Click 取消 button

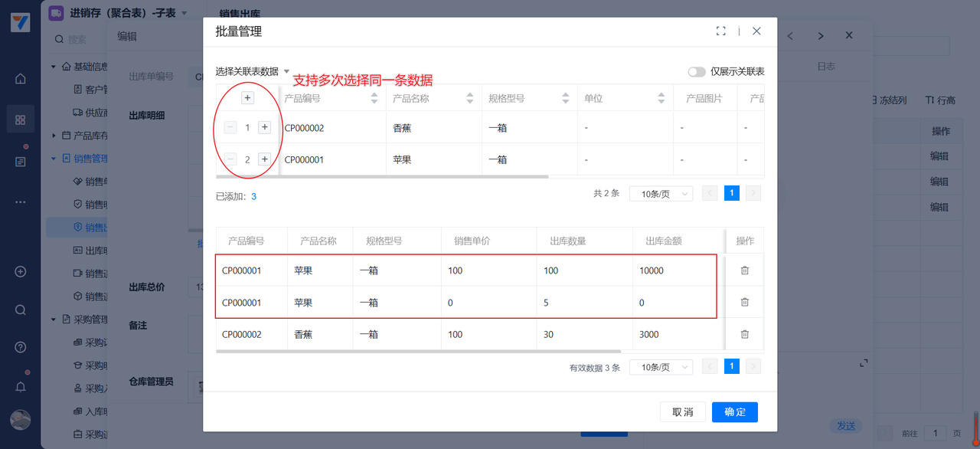pos(682,412)
